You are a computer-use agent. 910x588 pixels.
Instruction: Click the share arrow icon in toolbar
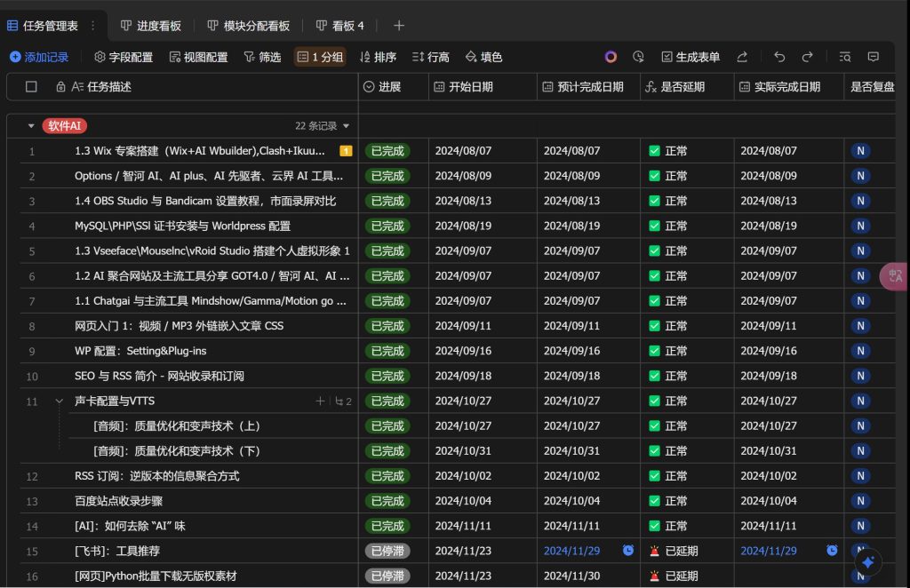coord(743,56)
